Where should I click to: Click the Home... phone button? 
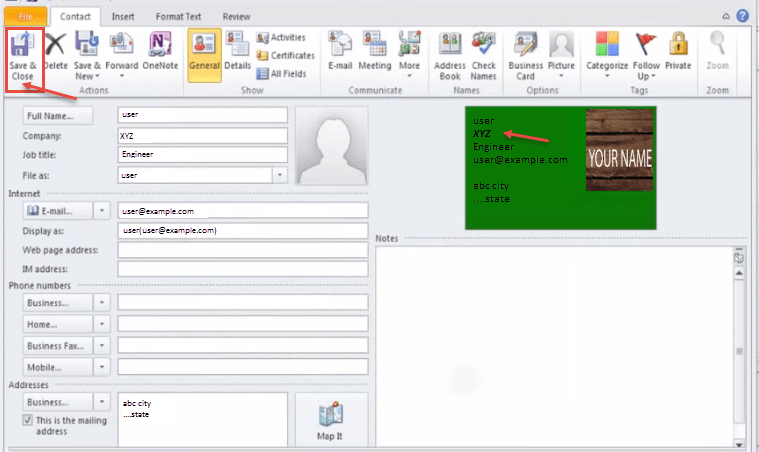click(x=58, y=324)
